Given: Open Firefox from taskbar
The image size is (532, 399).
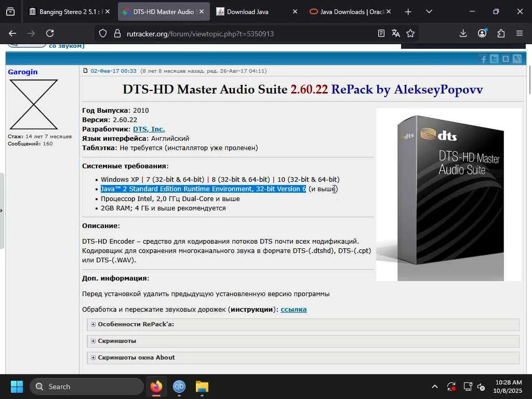Looking at the screenshot, I should 156,387.
